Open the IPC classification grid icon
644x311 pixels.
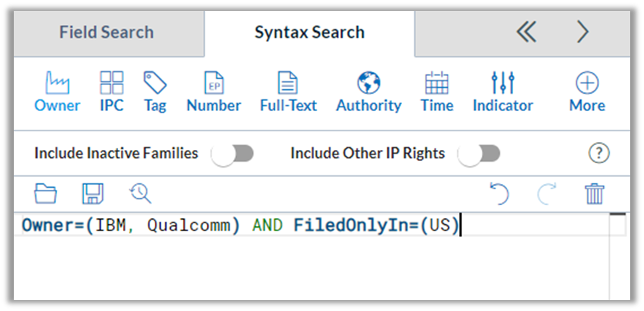(x=112, y=83)
